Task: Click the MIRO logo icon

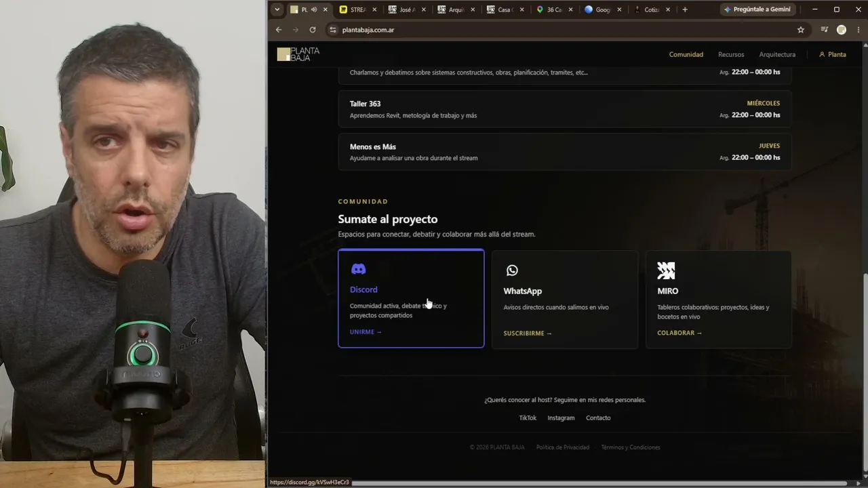Action: pos(666,270)
